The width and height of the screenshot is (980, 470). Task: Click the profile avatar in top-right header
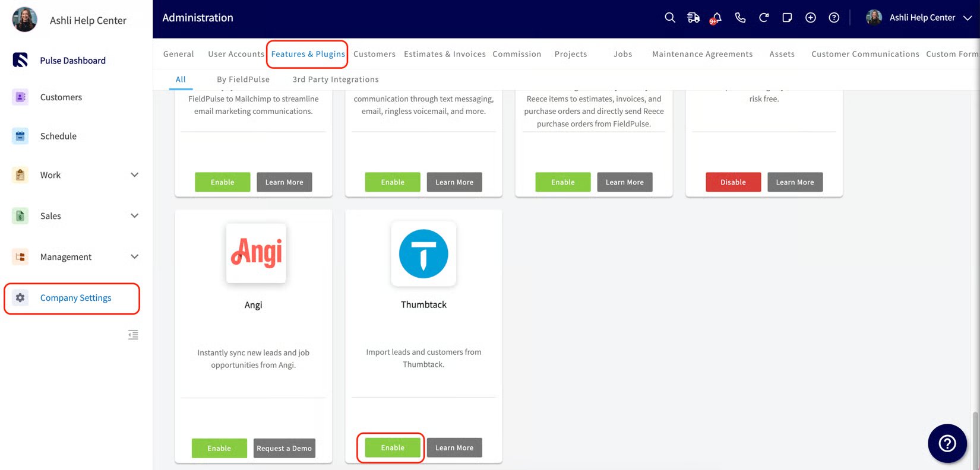[874, 18]
